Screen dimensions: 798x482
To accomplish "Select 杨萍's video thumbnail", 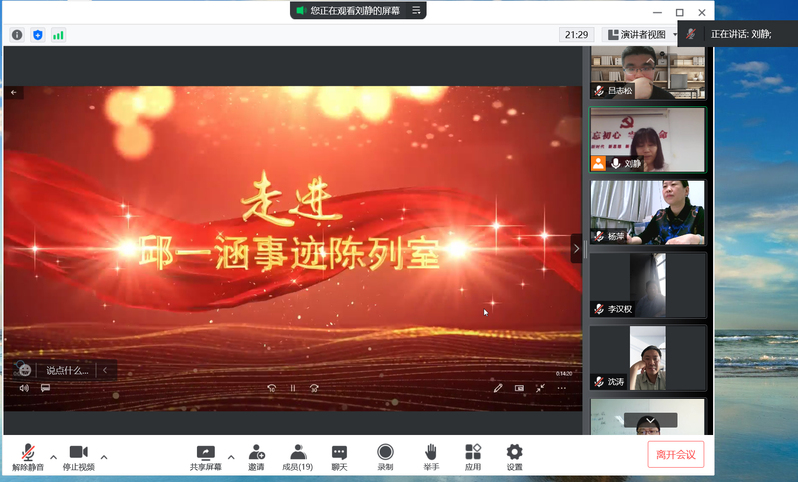I will pos(647,212).
